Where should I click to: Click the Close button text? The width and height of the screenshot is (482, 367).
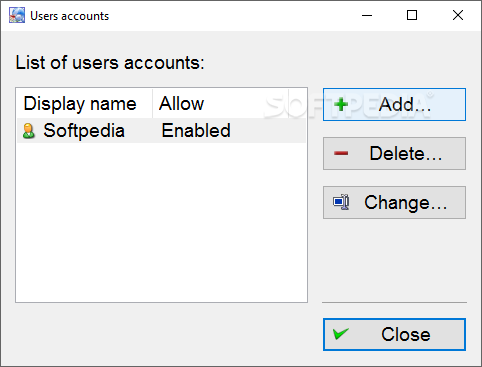406,334
